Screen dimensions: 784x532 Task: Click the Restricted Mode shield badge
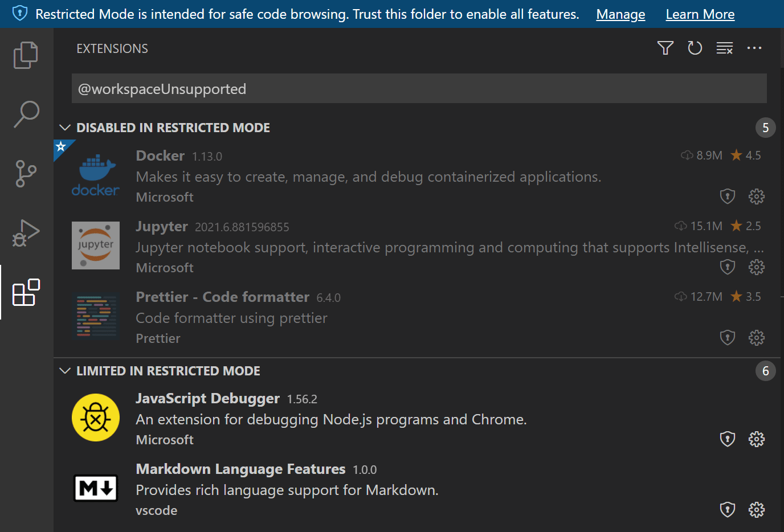(x=18, y=14)
